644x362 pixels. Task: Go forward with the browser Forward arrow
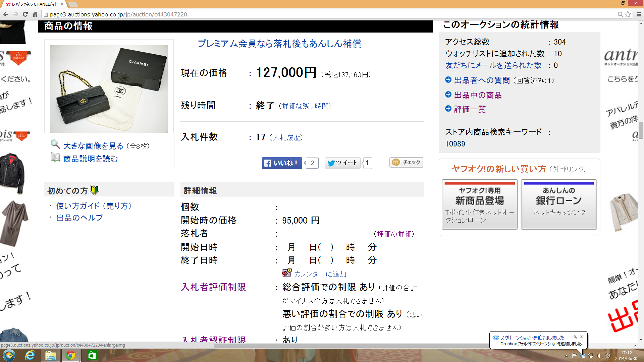pos(15,14)
